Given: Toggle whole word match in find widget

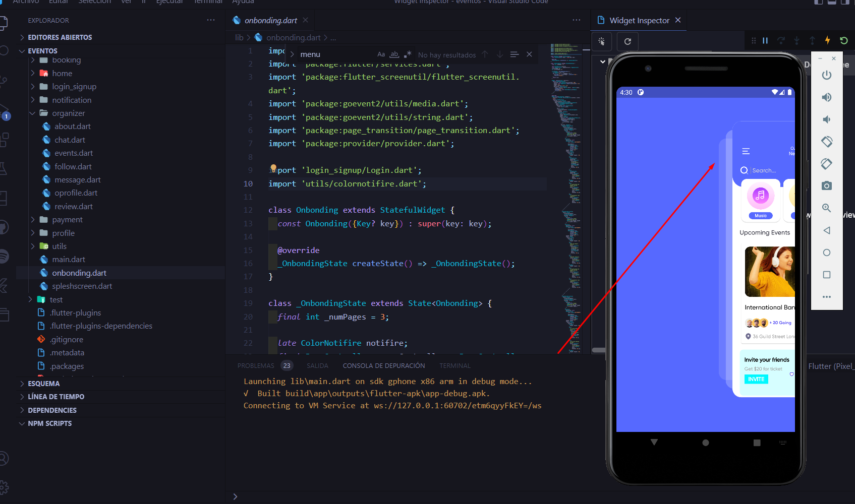Looking at the screenshot, I should click(394, 54).
